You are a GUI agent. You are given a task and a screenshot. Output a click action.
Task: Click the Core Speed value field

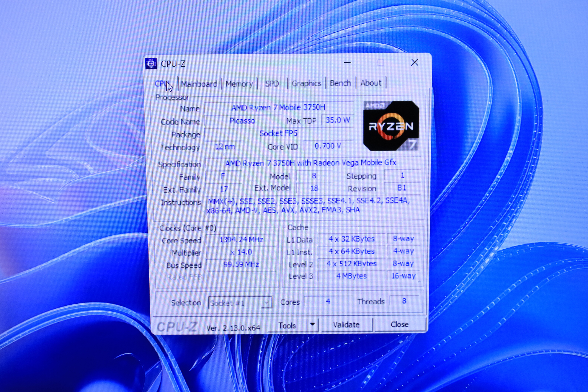[x=241, y=240]
